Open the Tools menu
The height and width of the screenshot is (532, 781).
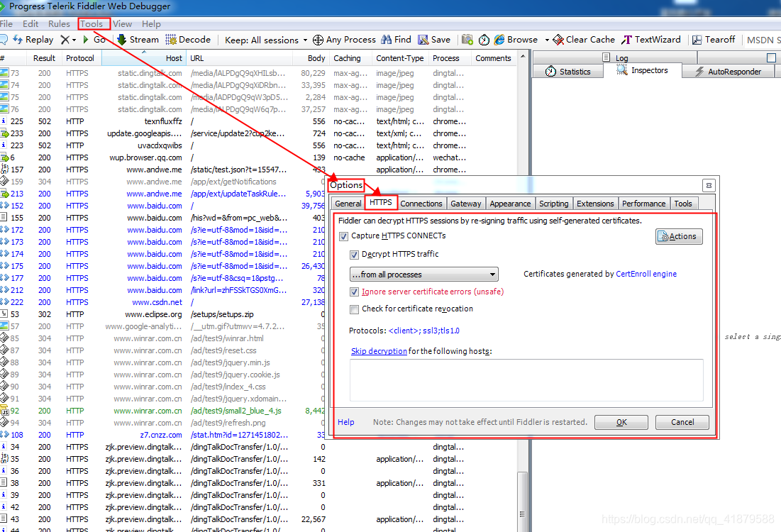(x=92, y=24)
